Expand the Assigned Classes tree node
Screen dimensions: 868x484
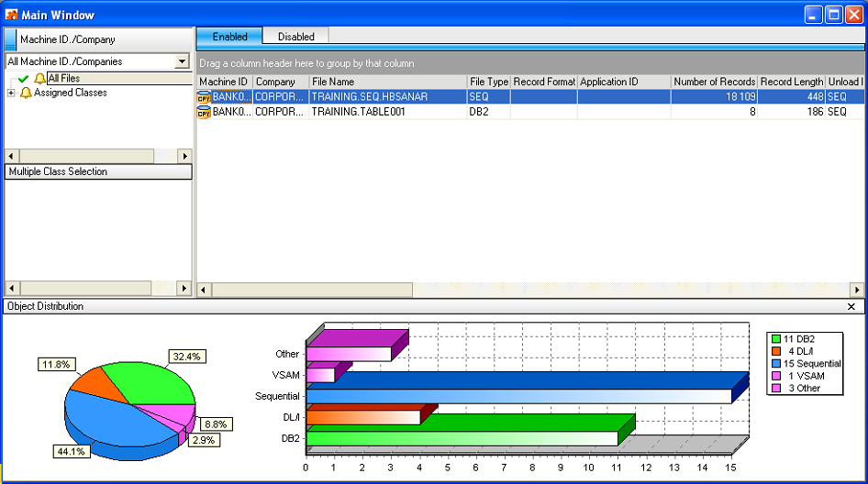pyautogui.click(x=11, y=93)
